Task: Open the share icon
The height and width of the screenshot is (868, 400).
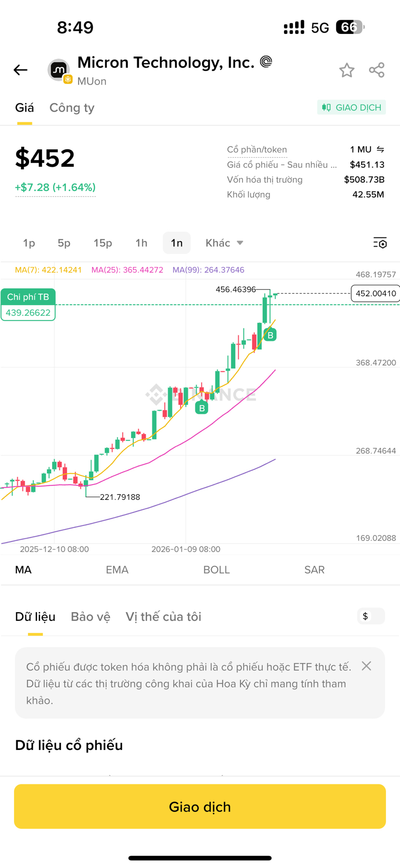Action: (377, 70)
